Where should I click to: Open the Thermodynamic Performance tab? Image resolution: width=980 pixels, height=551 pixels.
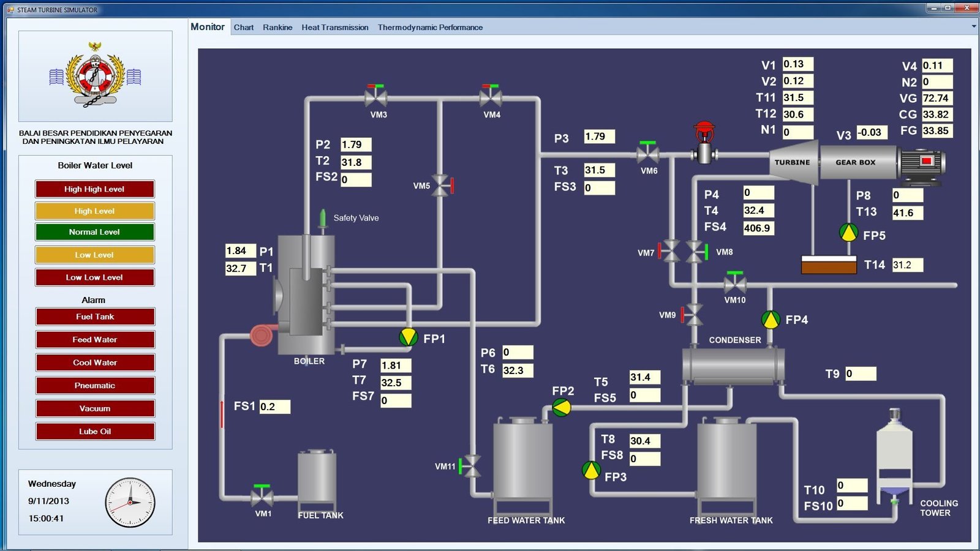[430, 28]
